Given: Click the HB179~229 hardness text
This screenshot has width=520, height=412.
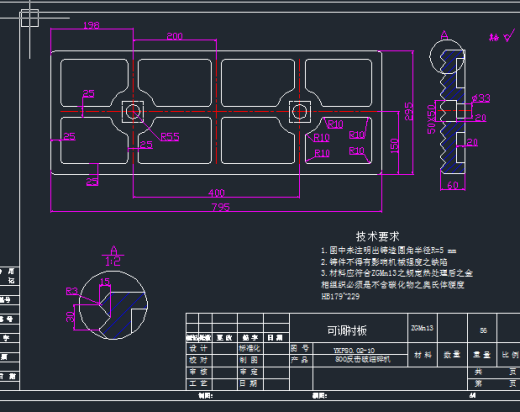Looking at the screenshot, I should [340, 296].
